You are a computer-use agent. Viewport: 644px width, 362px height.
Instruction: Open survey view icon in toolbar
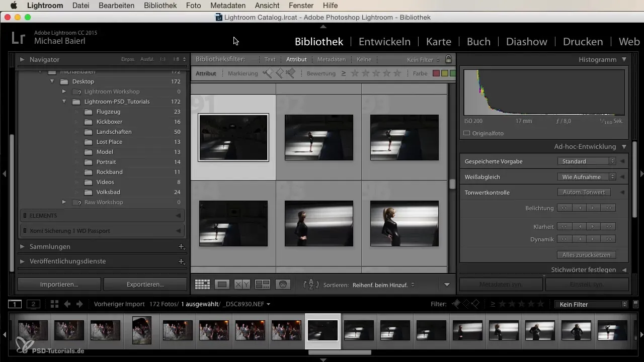(x=263, y=285)
